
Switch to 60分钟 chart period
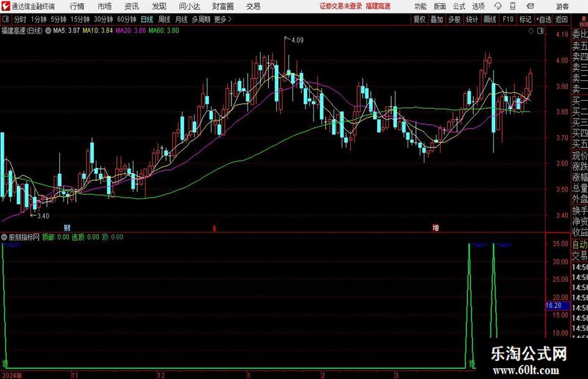coord(127,19)
